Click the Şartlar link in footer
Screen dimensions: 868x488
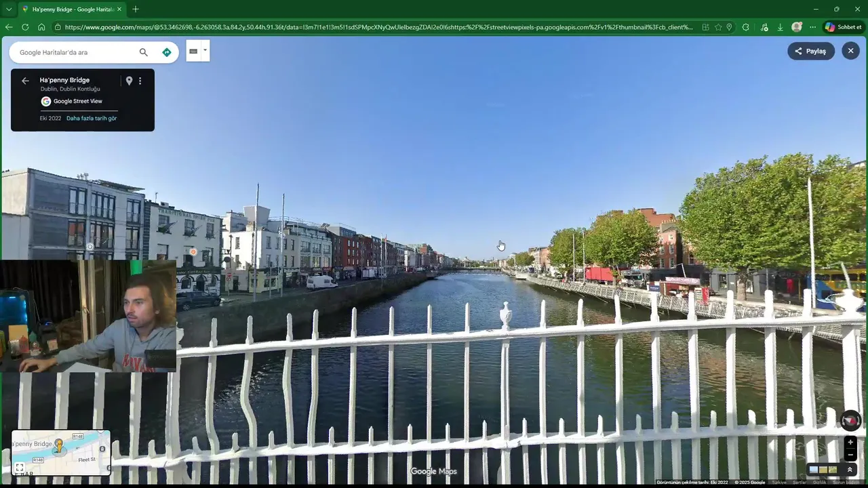coord(800,483)
